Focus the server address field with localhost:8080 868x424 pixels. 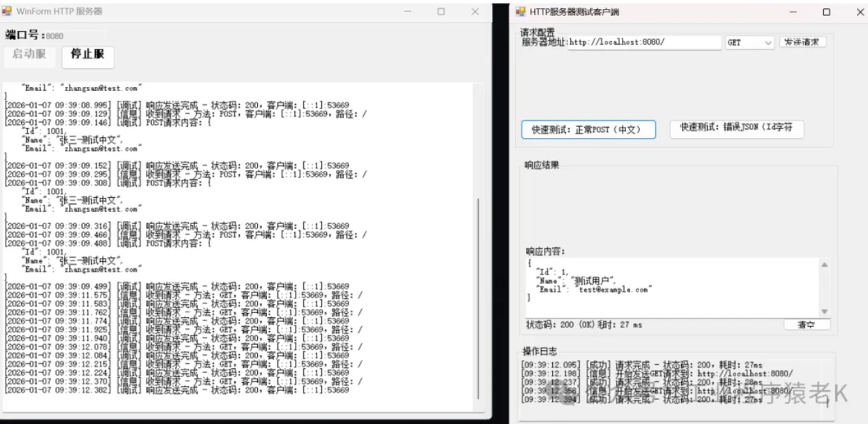coord(644,43)
